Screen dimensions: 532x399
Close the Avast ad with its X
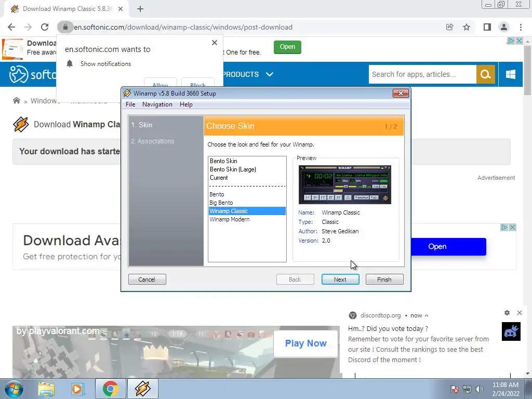tap(513, 228)
